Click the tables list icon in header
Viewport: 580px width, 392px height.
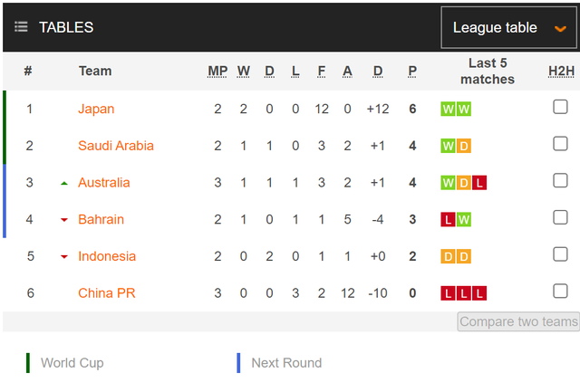click(21, 27)
